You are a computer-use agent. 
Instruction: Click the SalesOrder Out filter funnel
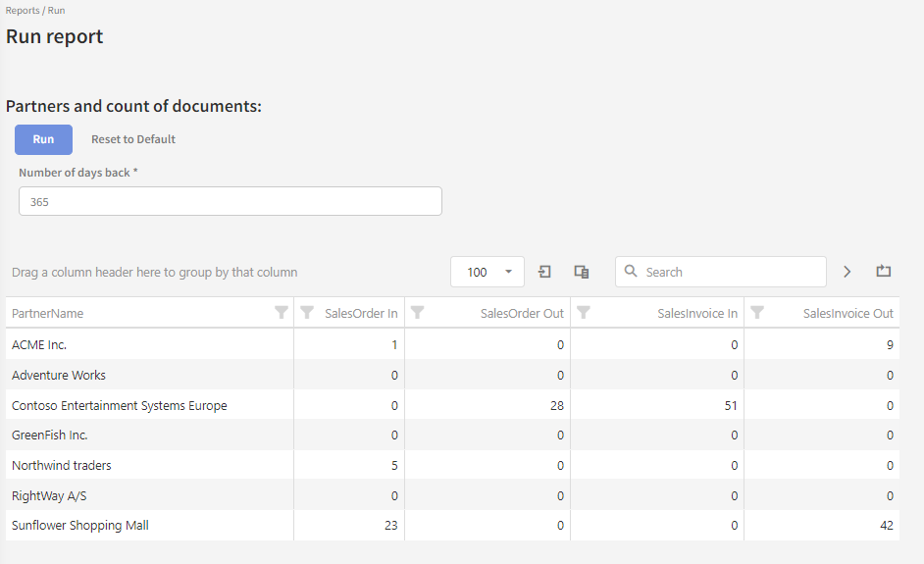click(418, 313)
